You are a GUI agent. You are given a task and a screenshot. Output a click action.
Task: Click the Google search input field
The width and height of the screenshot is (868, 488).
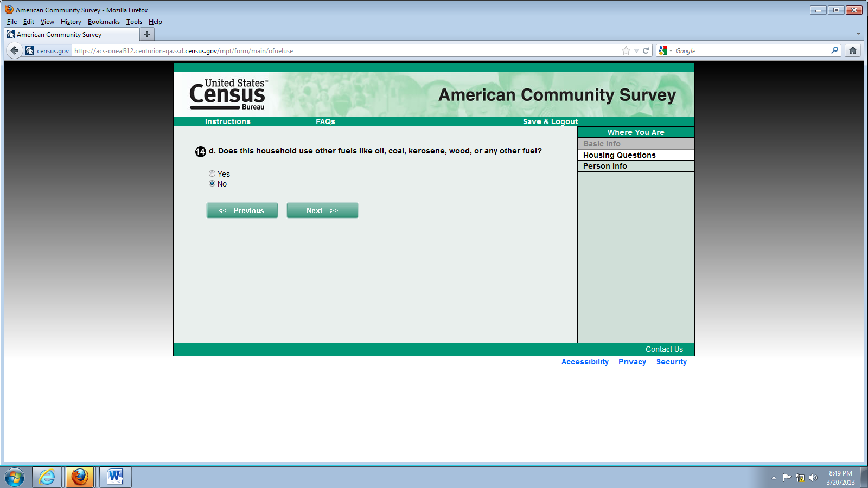tap(751, 50)
